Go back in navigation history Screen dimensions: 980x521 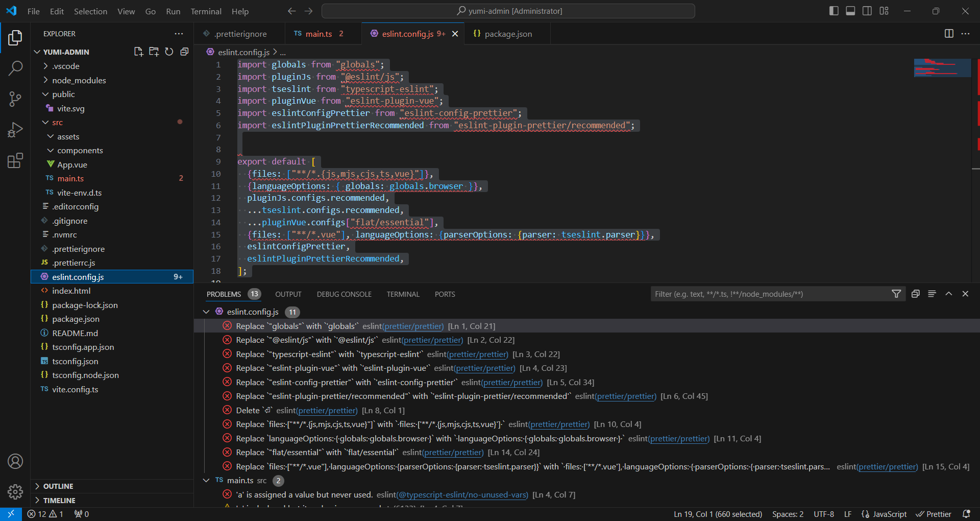coord(291,11)
